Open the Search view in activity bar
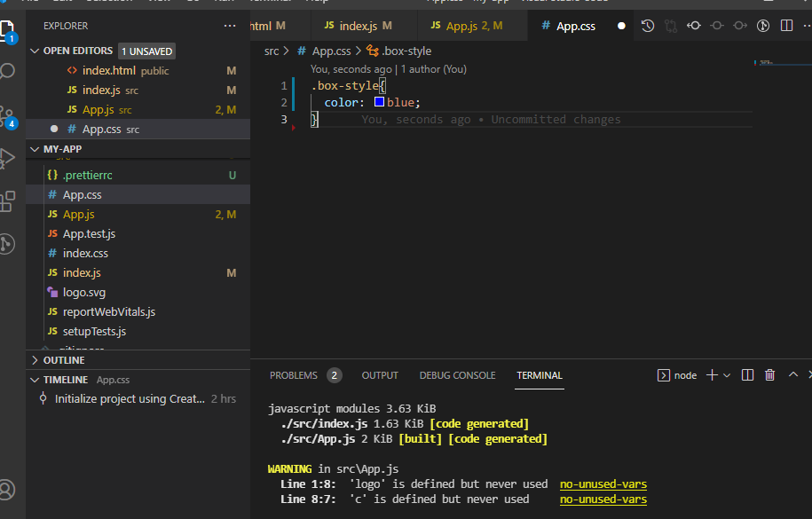The width and height of the screenshot is (812, 519). [x=7, y=71]
